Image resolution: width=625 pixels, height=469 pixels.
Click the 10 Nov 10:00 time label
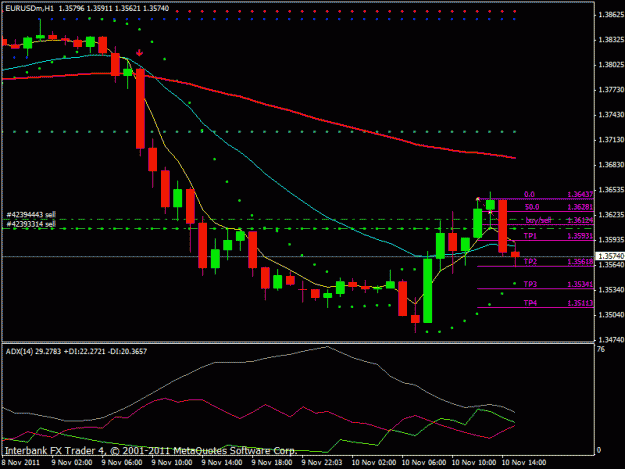click(x=474, y=462)
